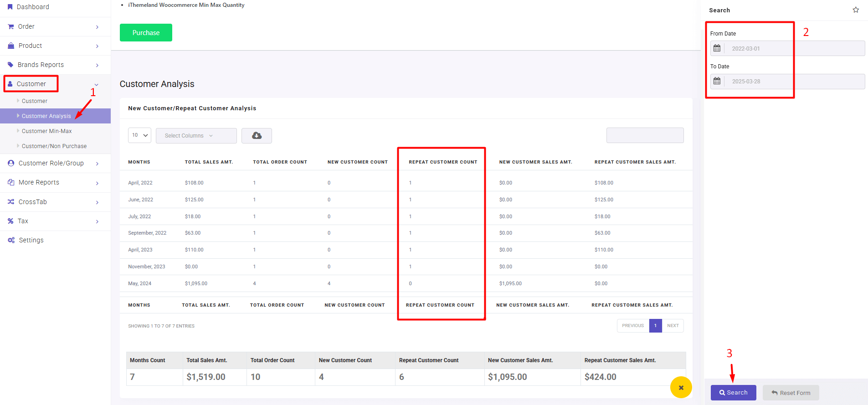Click the Product bag icon
Viewport: 868px width, 405px height.
(11, 46)
